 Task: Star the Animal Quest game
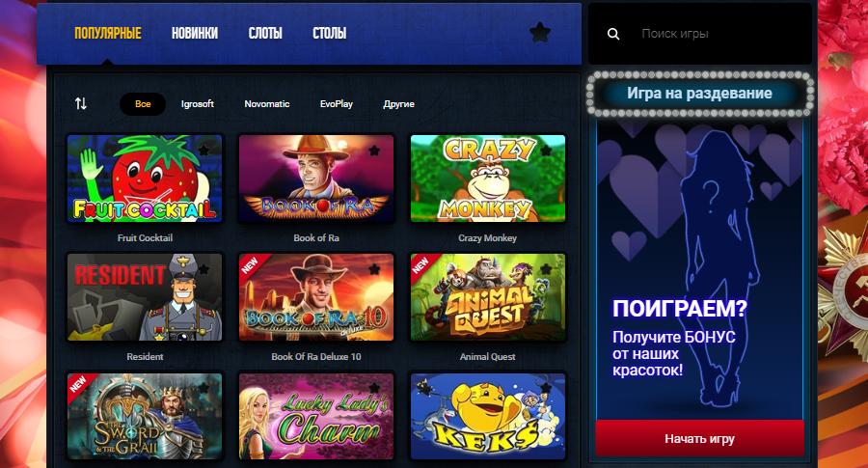[547, 269]
